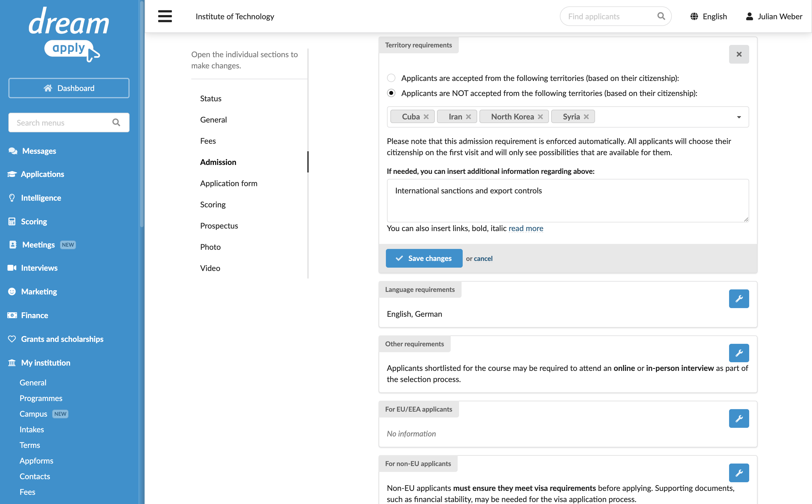The image size is (812, 504).
Task: Click the Find applicants search magnifier icon
Action: [661, 16]
